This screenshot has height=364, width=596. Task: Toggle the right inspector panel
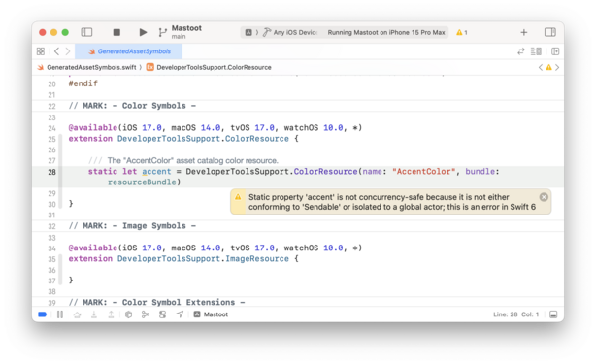coord(550,32)
